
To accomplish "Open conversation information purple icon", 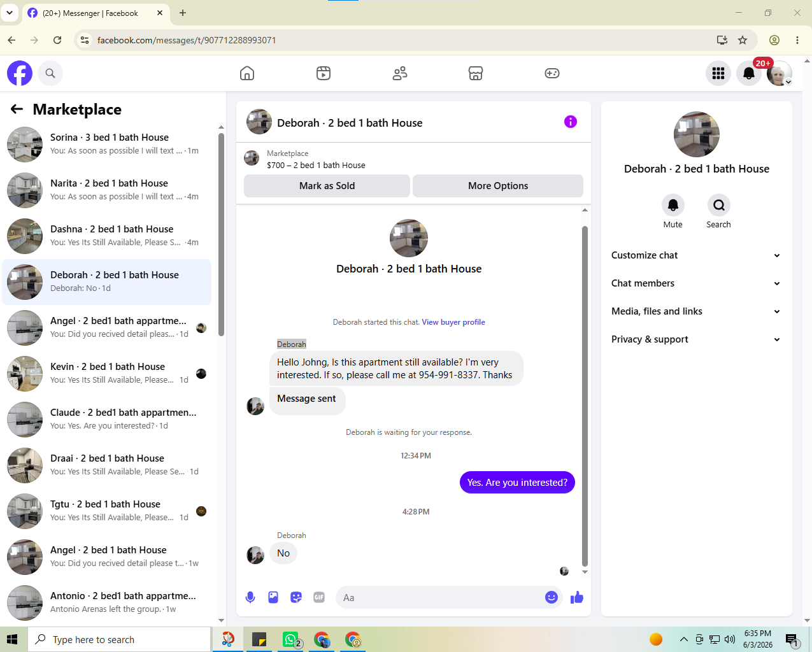I will pyautogui.click(x=571, y=122).
